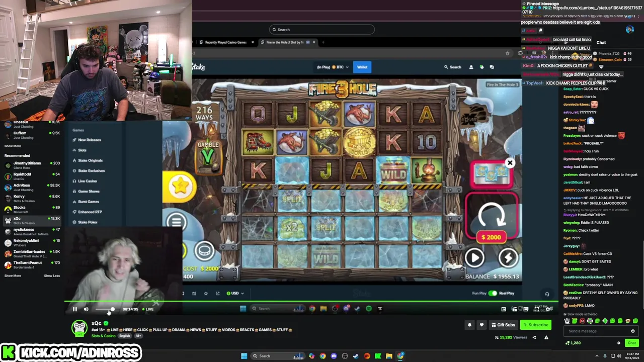The width and height of the screenshot is (644, 362).
Task: Favorite the game with the star below it
Action: (206, 293)
